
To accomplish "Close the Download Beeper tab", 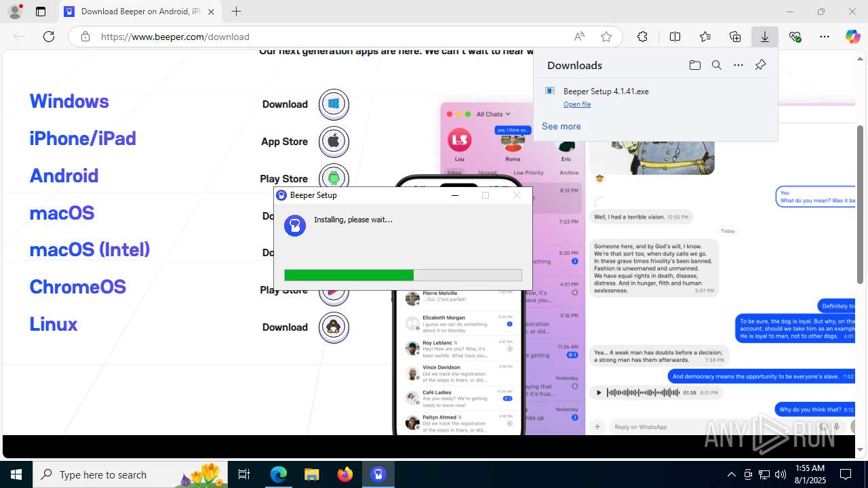I will coord(212,12).
